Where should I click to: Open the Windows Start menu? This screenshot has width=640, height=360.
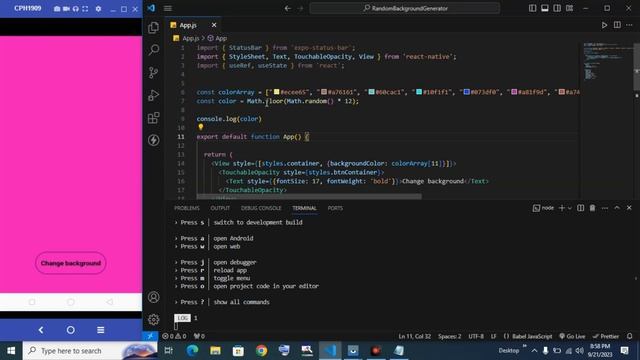coord(11,351)
